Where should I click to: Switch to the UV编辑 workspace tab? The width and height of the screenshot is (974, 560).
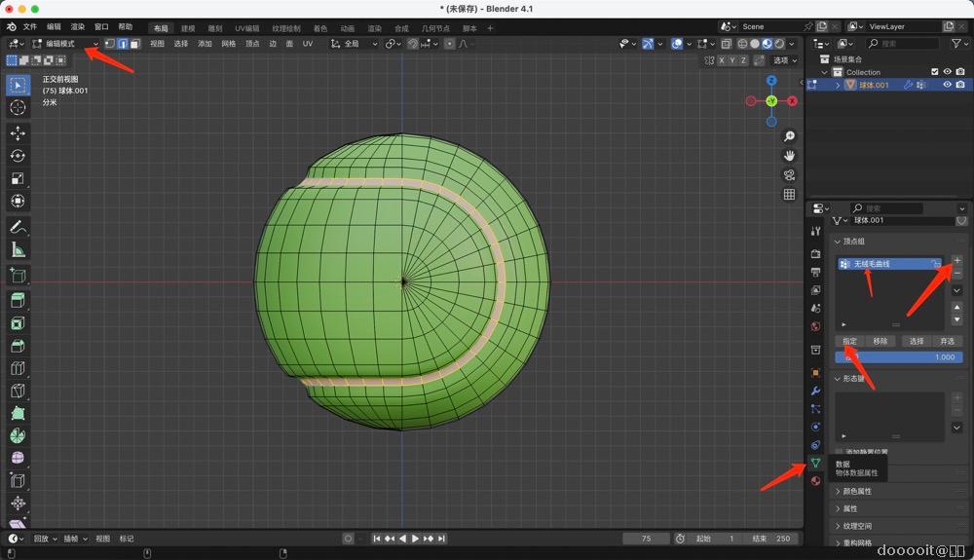click(246, 28)
